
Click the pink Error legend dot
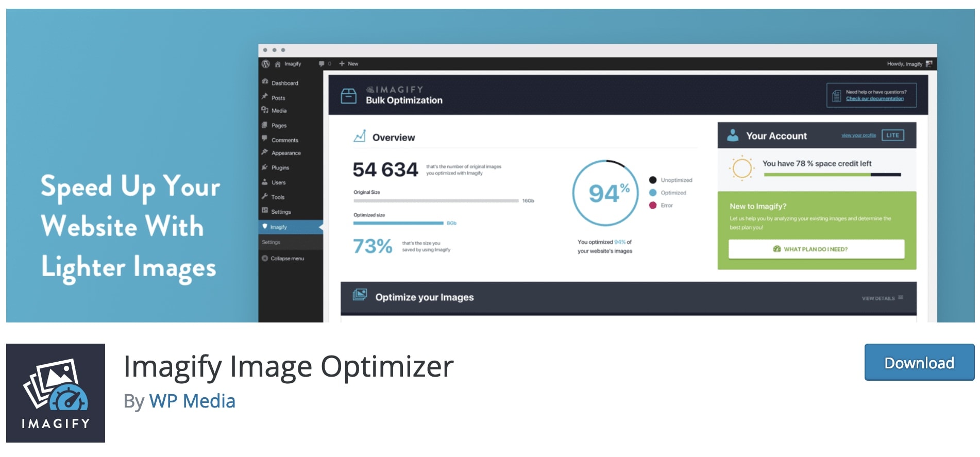(653, 205)
